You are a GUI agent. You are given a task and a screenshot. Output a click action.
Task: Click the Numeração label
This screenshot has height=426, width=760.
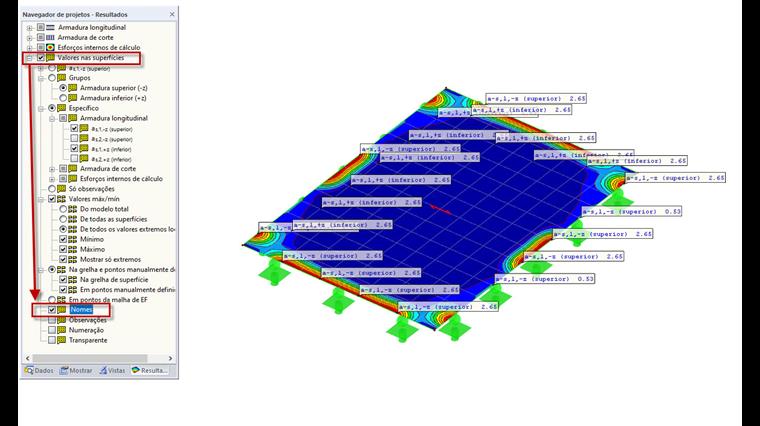(86, 330)
